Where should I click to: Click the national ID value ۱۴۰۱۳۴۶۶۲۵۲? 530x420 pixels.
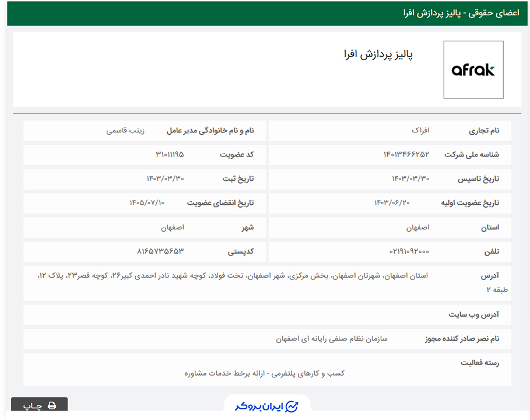click(x=406, y=155)
